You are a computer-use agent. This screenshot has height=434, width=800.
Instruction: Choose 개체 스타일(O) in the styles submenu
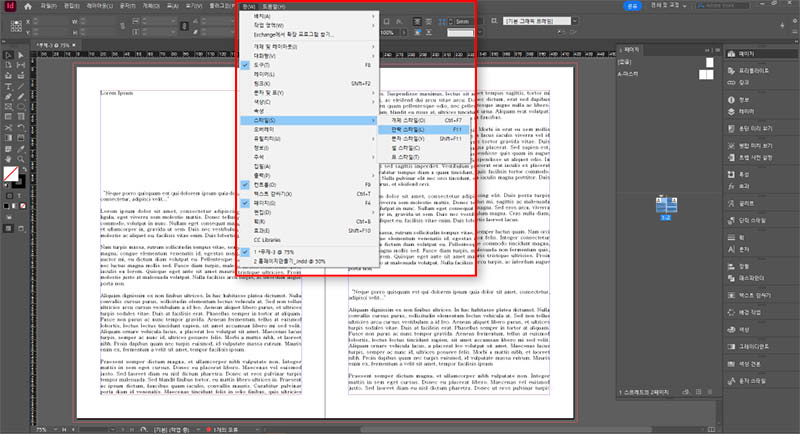[x=423, y=120]
